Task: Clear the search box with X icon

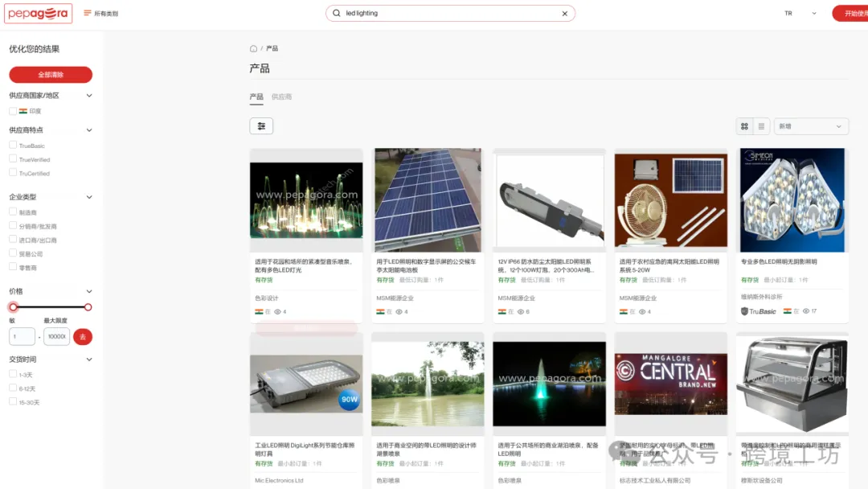Action: [x=564, y=14]
